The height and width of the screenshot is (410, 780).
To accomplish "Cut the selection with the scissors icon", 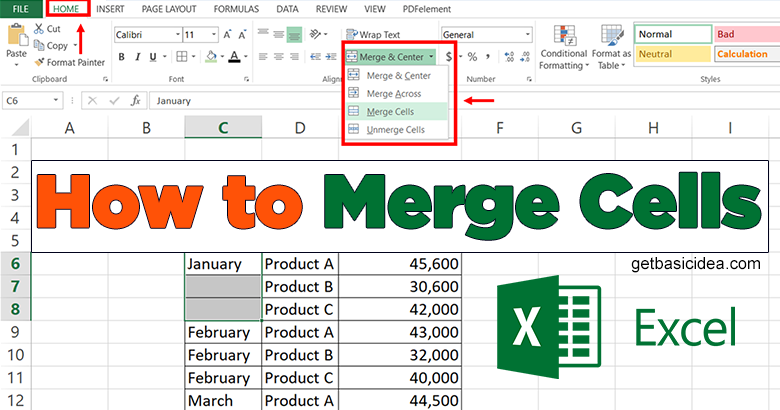I will click(39, 29).
